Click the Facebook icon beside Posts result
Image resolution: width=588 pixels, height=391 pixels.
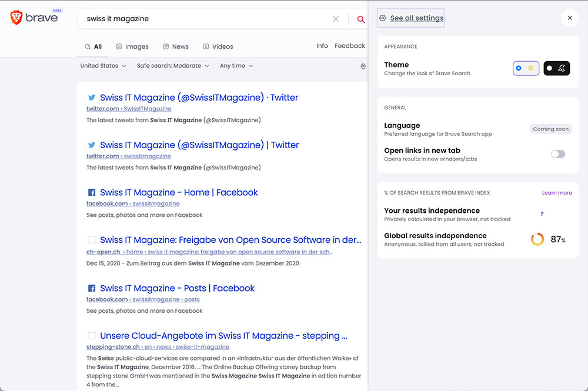click(92, 288)
